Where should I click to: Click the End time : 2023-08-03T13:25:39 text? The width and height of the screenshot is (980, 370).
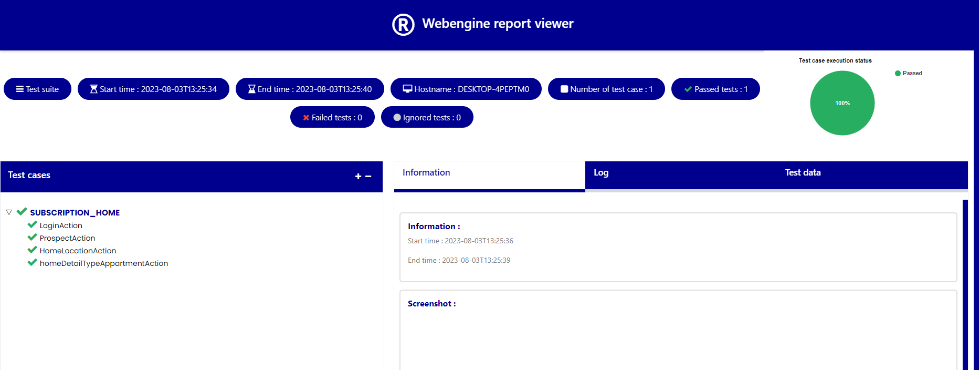point(459,261)
